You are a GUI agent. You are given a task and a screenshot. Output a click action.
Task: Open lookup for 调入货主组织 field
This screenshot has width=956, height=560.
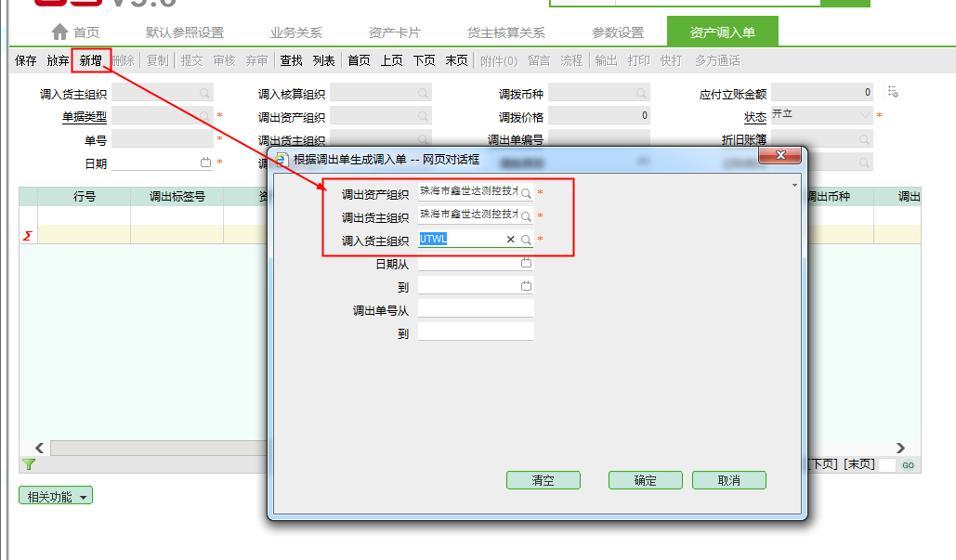pyautogui.click(x=526, y=240)
